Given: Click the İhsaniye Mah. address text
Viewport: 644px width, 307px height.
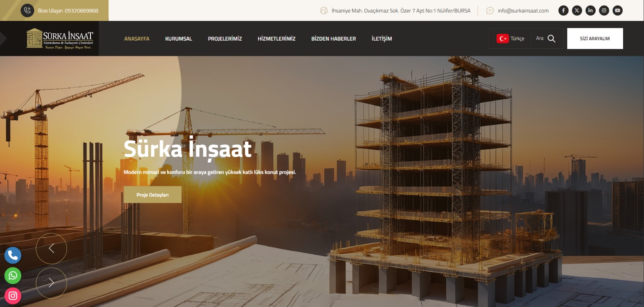Looking at the screenshot, I should [x=401, y=10].
